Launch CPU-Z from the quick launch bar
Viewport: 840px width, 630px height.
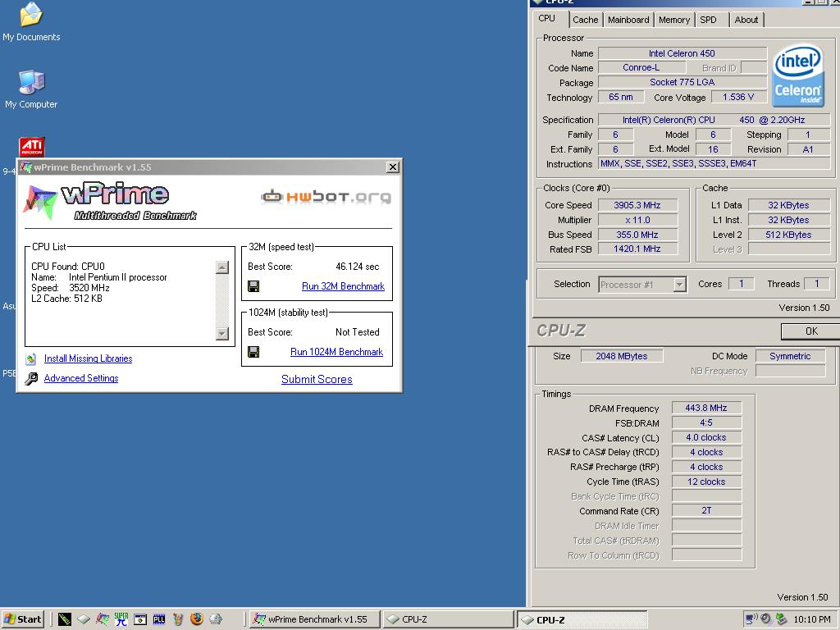pyautogui.click(x=84, y=619)
